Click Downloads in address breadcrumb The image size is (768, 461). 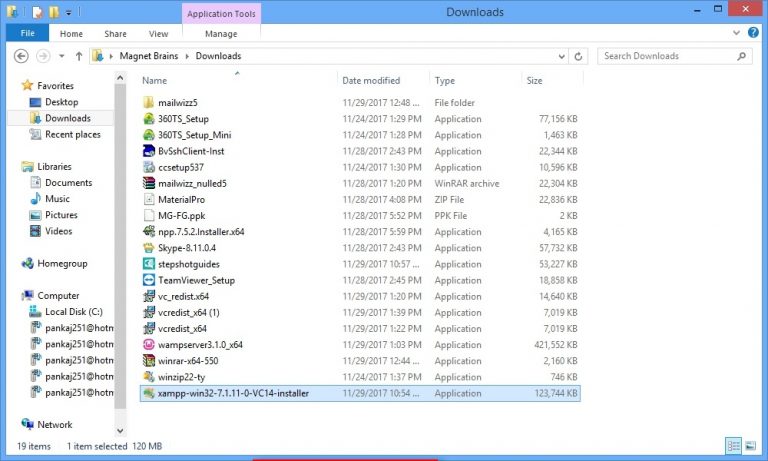[x=218, y=56]
